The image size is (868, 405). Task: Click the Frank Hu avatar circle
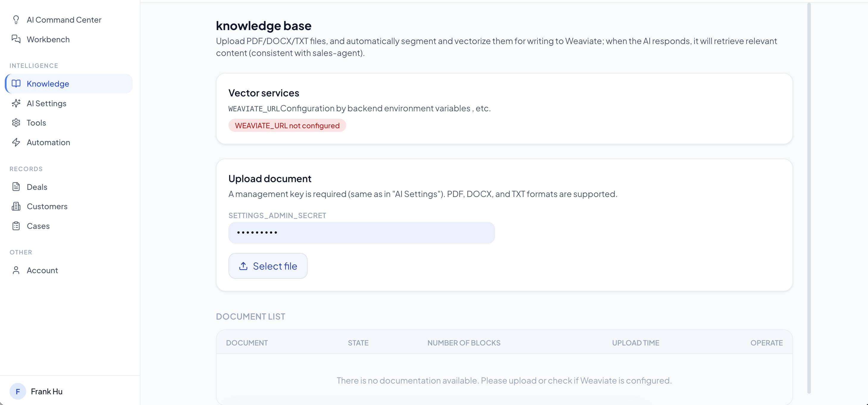coord(18,392)
